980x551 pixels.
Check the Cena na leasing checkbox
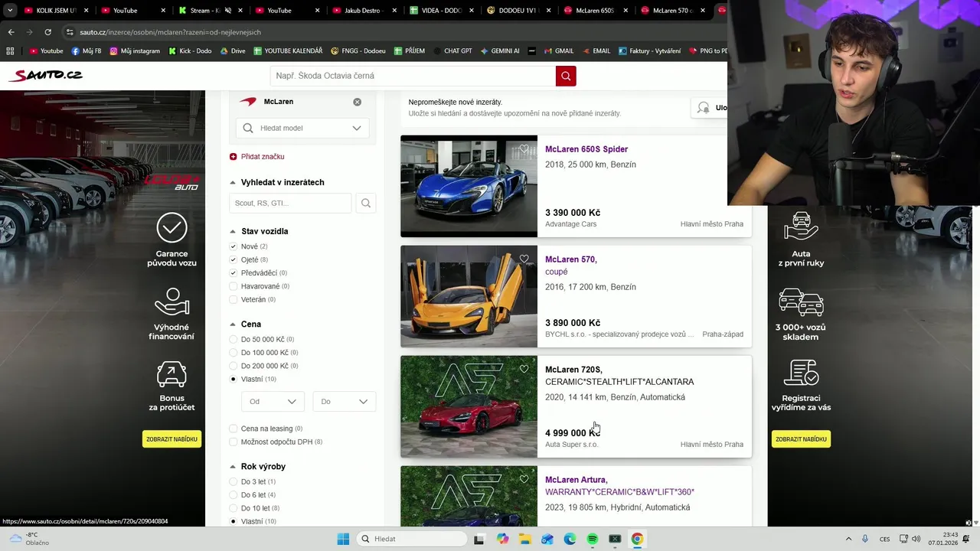(x=234, y=429)
